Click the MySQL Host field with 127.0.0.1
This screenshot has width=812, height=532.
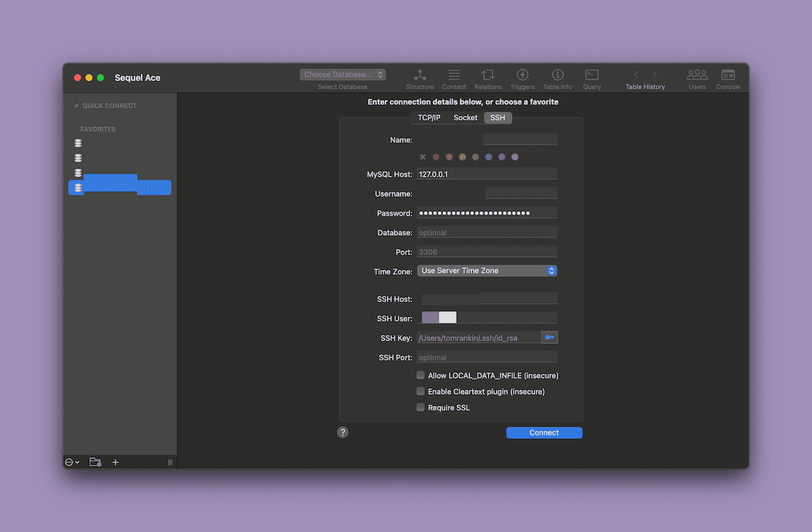[487, 174]
